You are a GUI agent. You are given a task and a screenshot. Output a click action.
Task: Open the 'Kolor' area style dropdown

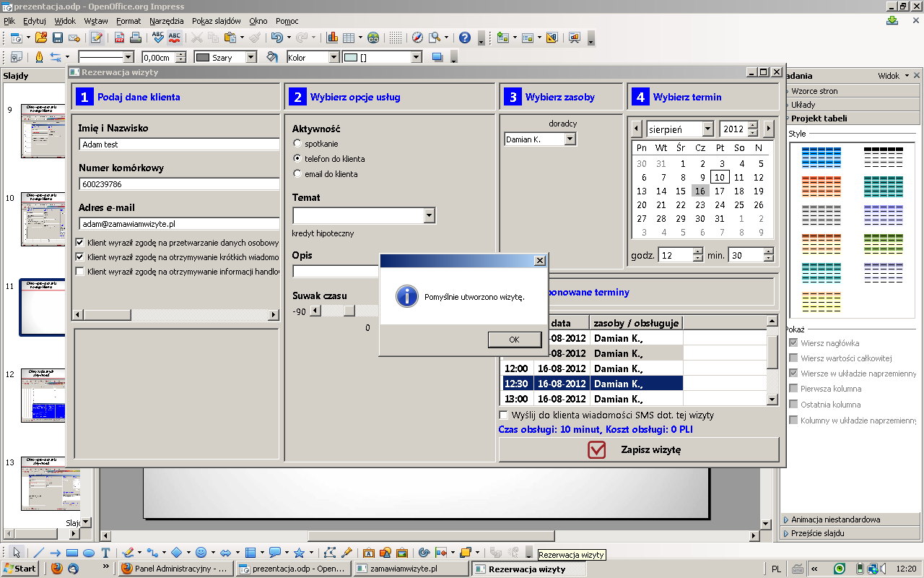coord(334,57)
